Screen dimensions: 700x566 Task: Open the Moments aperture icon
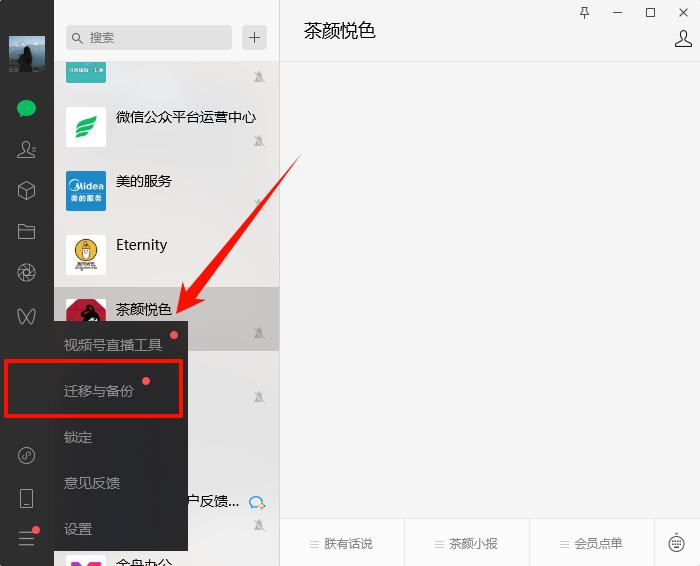tap(27, 273)
